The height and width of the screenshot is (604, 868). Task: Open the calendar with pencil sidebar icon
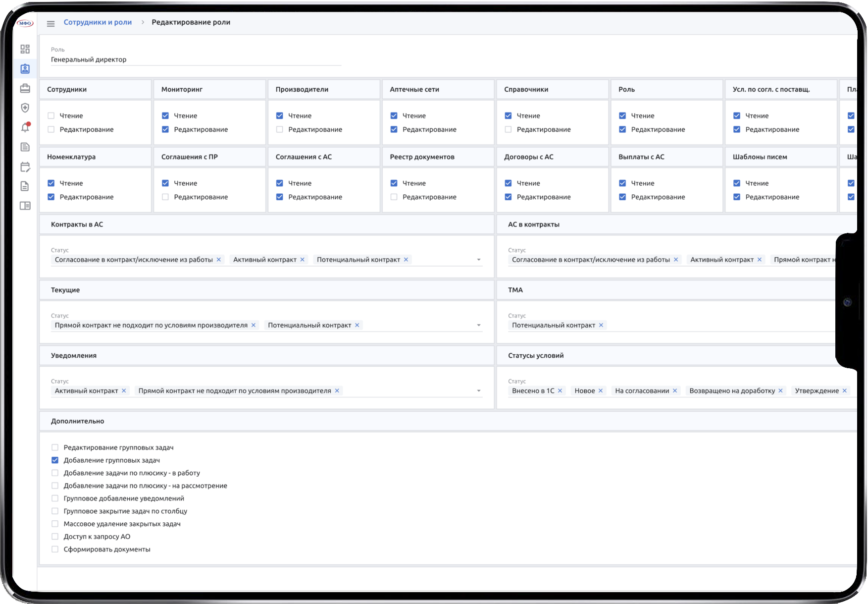point(25,167)
